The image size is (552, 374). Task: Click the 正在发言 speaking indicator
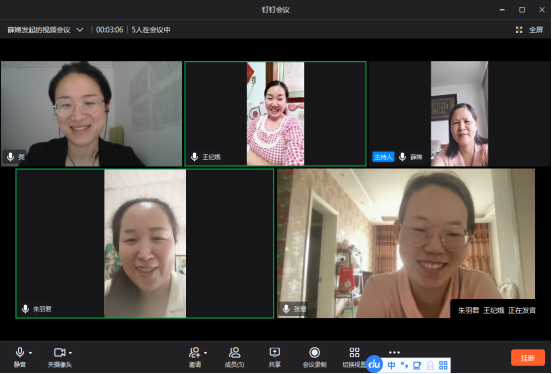(522, 310)
